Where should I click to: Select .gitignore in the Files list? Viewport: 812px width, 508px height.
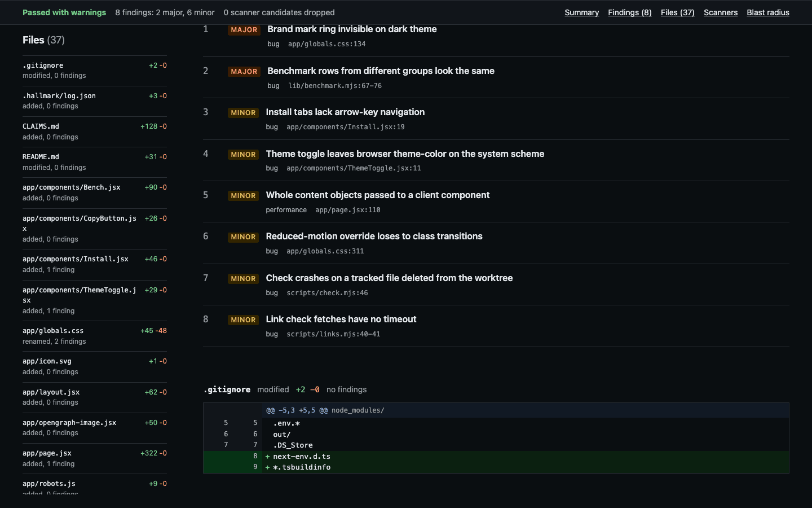[x=95, y=71]
